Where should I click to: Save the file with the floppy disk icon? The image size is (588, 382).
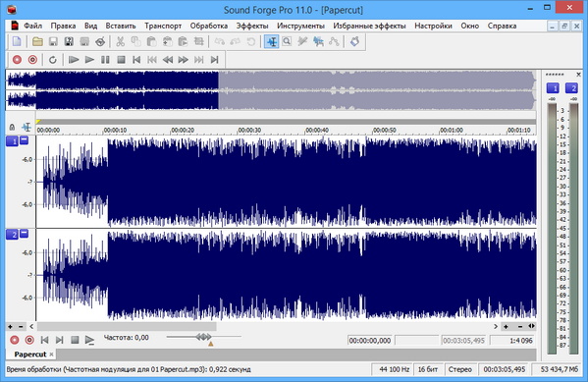pos(53,41)
